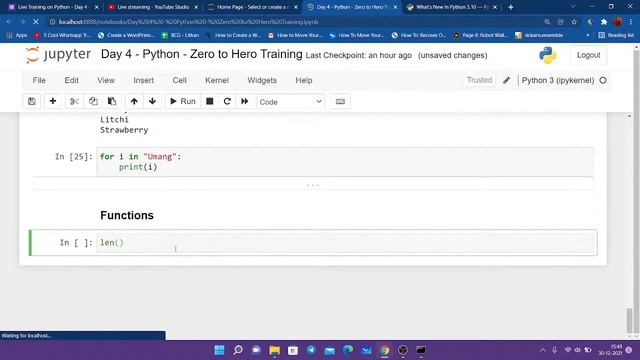Open the View menu
Screen dimensions: 640x360
[x=106, y=80]
